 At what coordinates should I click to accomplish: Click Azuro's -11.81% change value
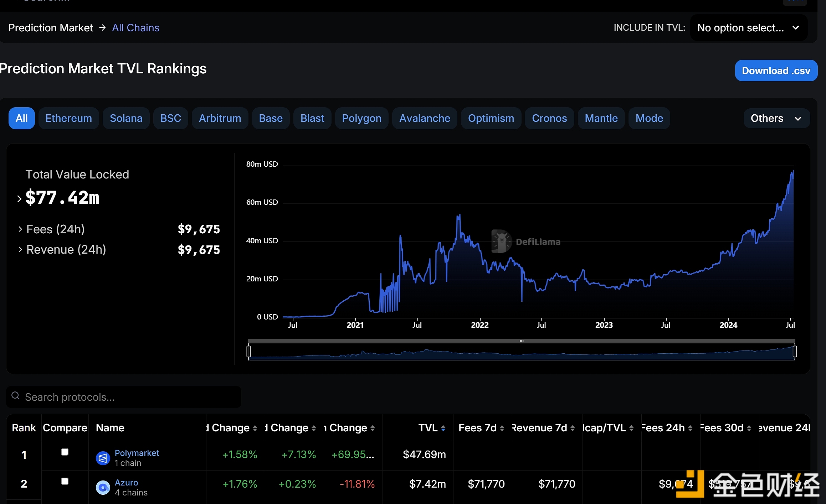click(x=357, y=484)
